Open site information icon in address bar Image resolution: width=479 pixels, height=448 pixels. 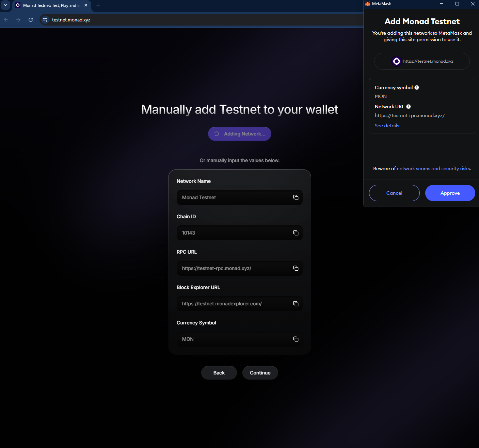45,20
